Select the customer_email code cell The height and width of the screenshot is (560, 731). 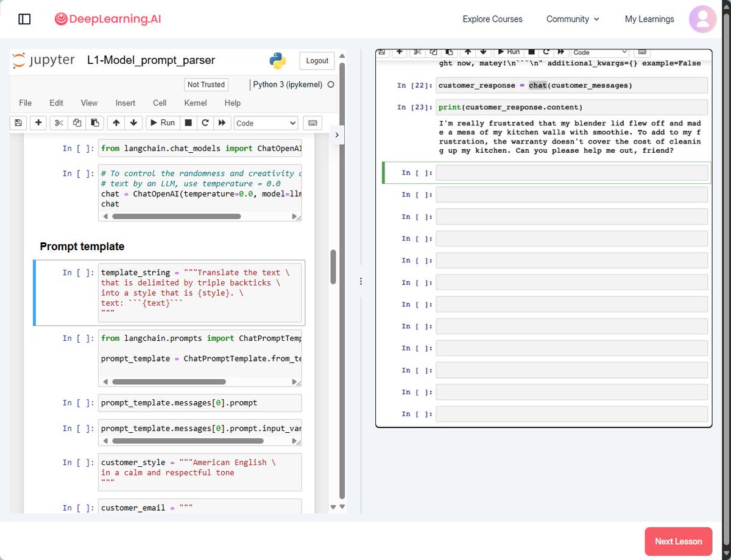[200, 507]
